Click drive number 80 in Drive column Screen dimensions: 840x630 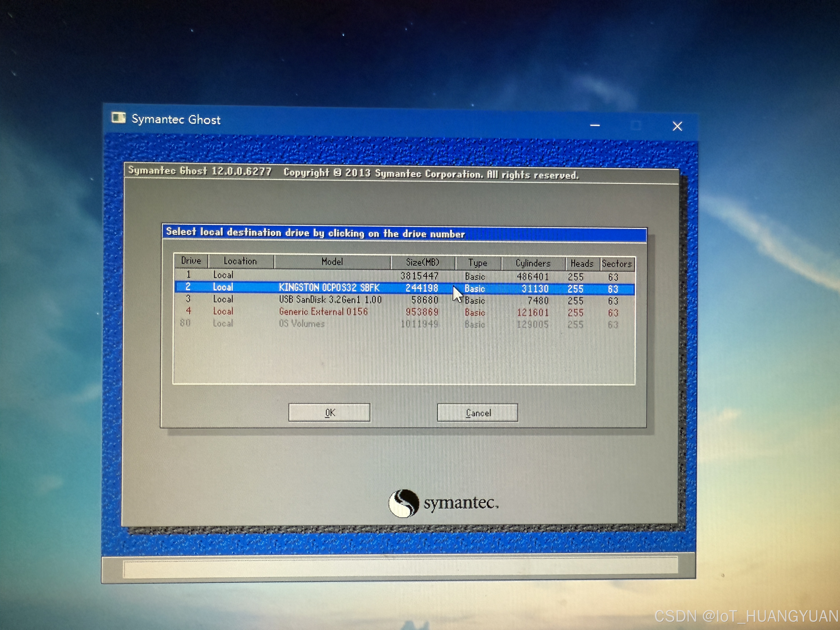[185, 323]
